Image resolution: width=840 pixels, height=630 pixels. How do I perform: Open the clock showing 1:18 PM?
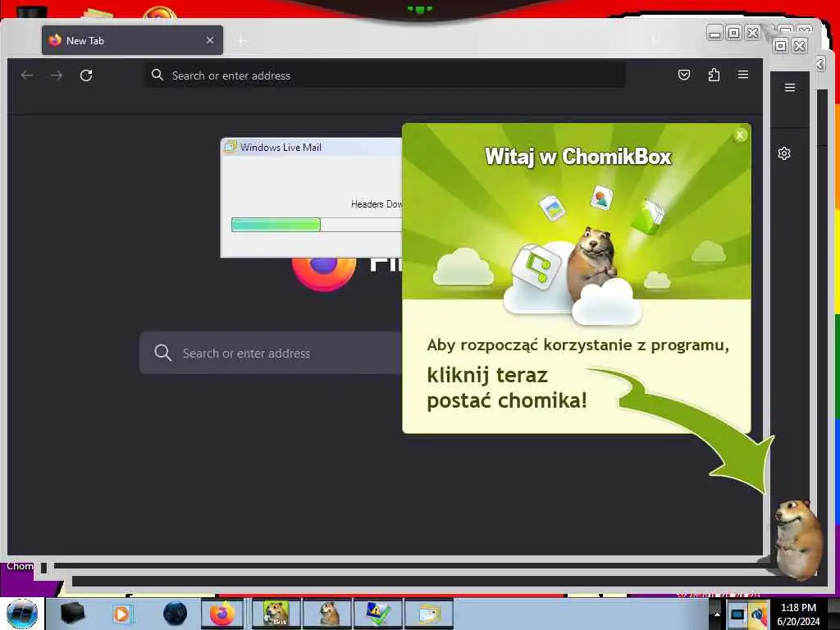tap(799, 614)
